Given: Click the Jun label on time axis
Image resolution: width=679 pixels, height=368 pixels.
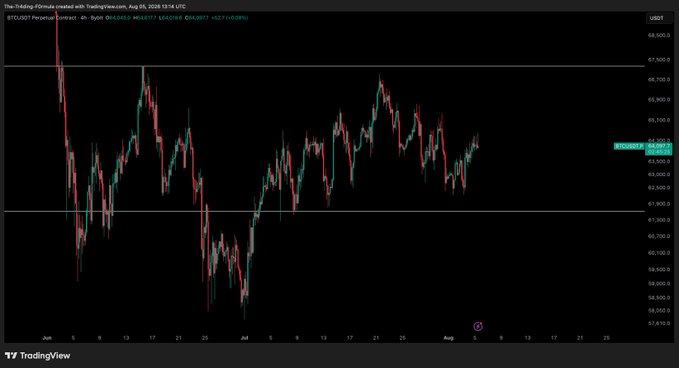Looking at the screenshot, I should tap(47, 338).
